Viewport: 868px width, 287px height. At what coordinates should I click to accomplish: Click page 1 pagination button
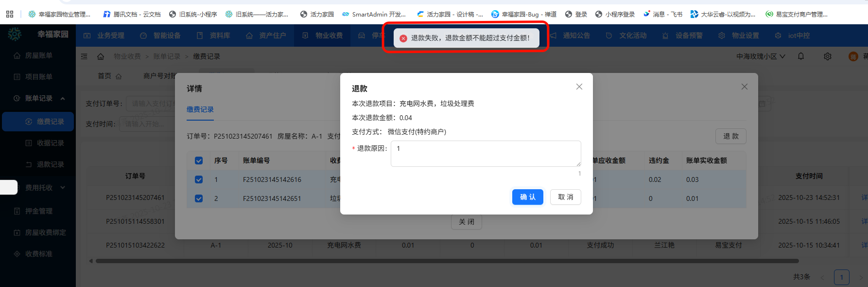(x=841, y=277)
